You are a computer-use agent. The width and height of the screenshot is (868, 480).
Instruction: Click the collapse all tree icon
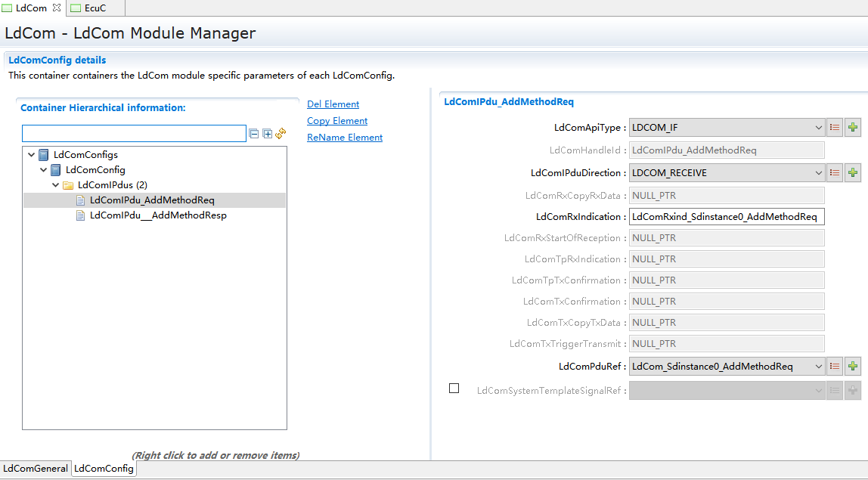point(254,134)
